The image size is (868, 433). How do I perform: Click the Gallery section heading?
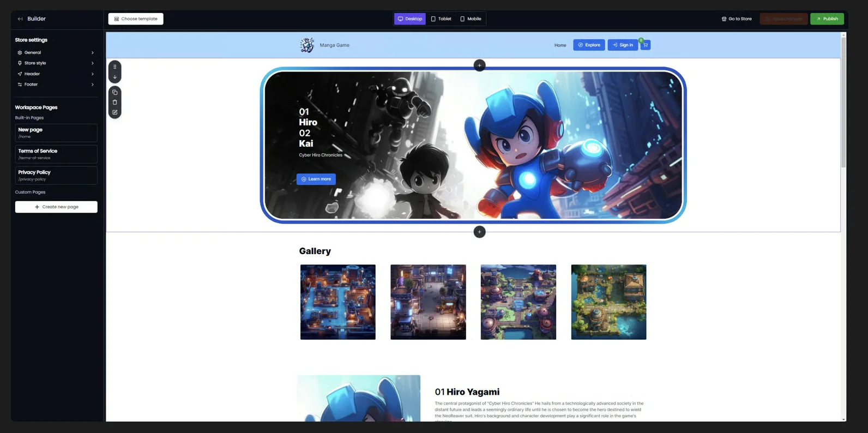pos(315,251)
